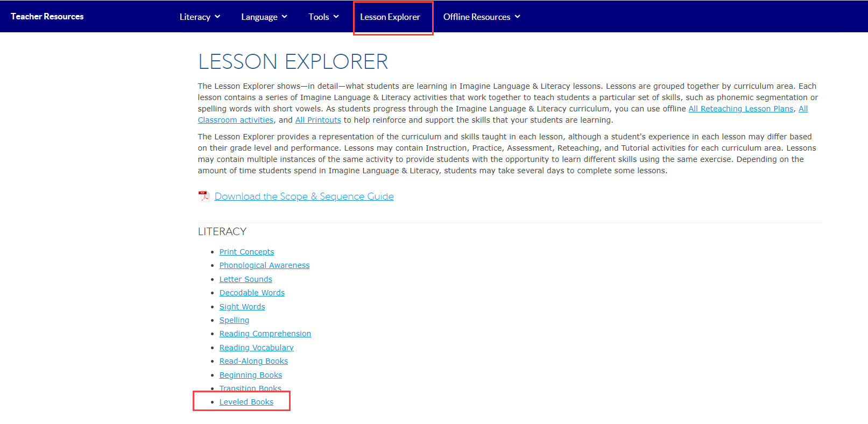
Task: Download the Scope & Sequence Guide
Action: pos(304,196)
